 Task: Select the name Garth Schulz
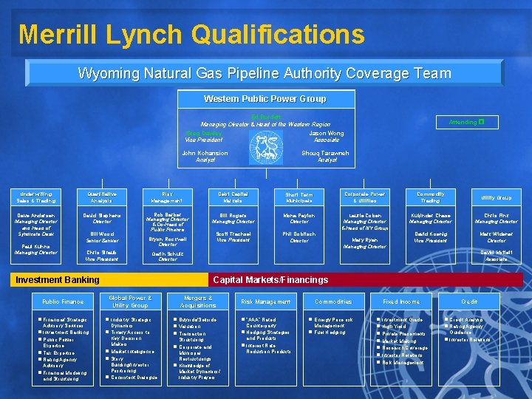168,253
